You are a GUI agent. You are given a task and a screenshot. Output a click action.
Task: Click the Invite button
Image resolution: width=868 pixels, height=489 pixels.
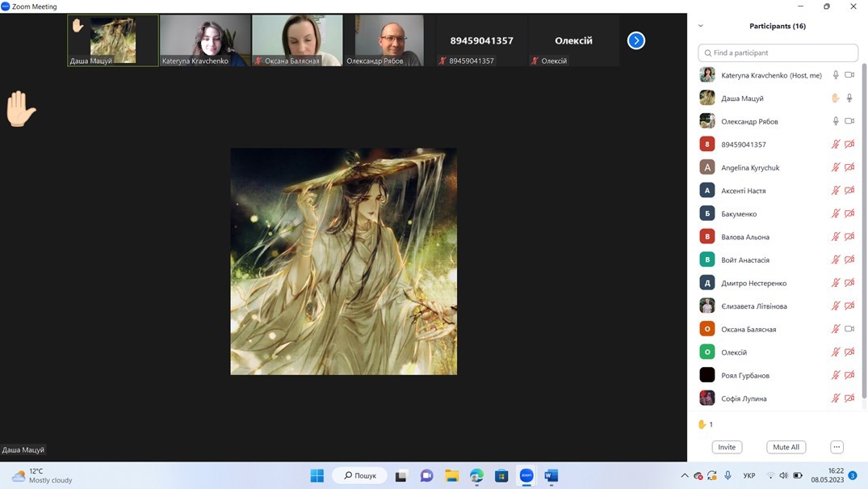[x=727, y=447]
